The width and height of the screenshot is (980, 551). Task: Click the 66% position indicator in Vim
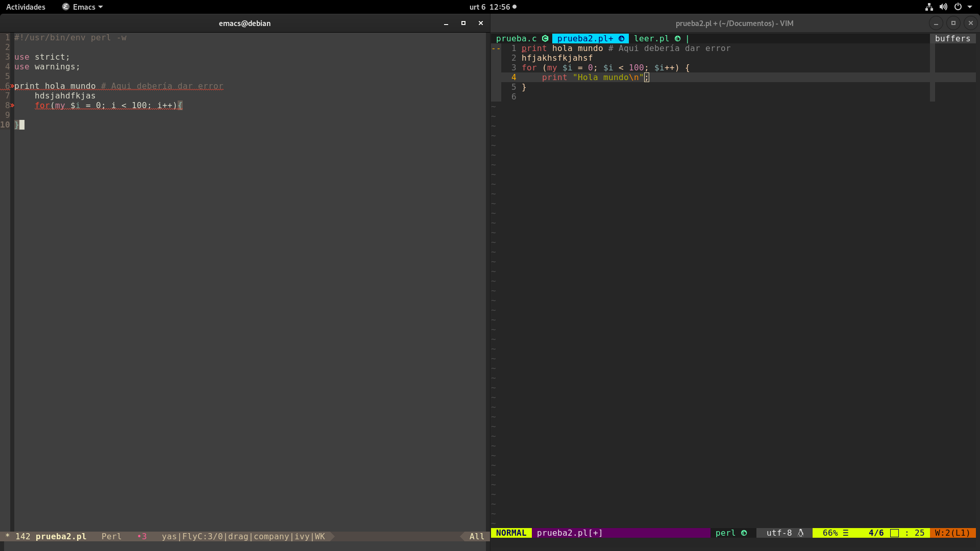830,533
